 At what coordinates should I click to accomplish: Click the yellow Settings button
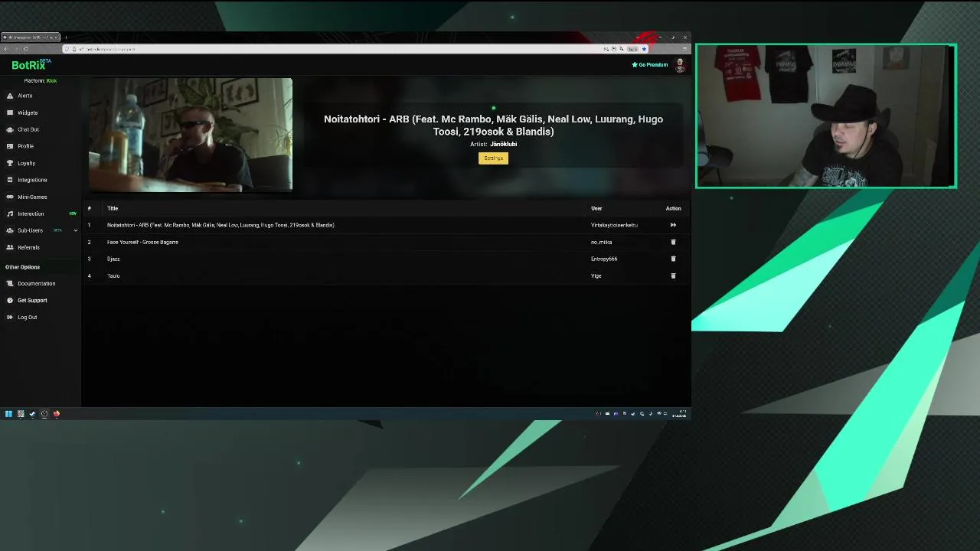(493, 158)
